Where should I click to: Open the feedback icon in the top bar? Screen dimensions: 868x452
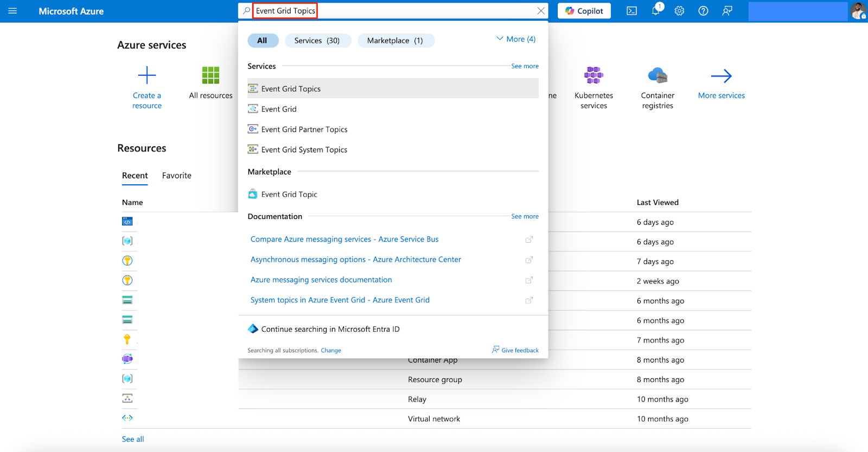point(727,11)
